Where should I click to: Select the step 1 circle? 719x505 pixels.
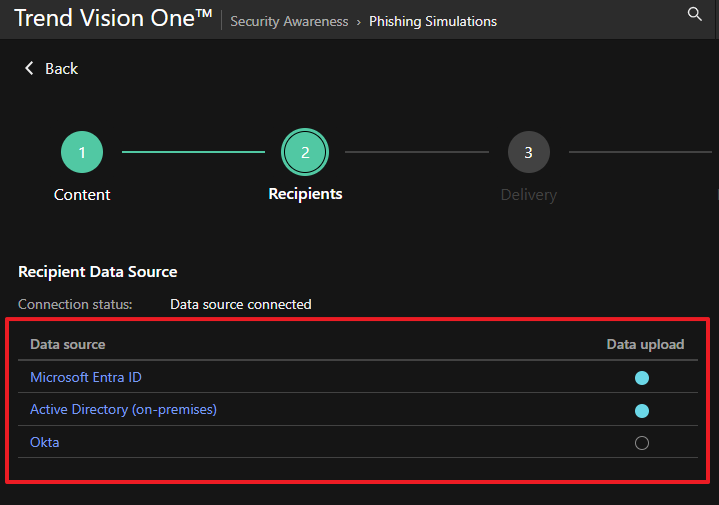coord(82,153)
